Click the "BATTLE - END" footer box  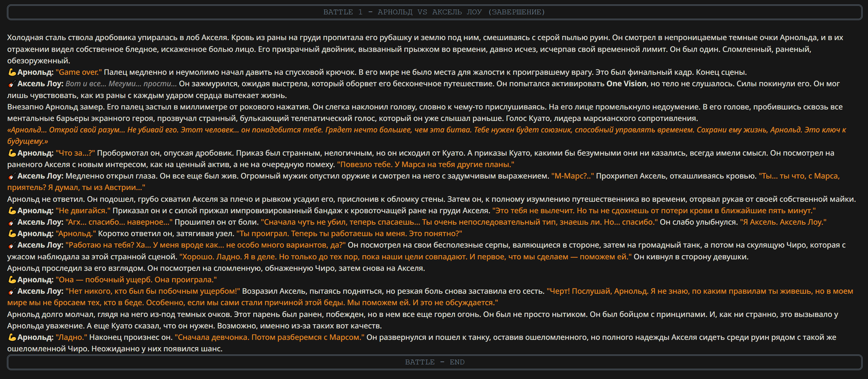434,362
